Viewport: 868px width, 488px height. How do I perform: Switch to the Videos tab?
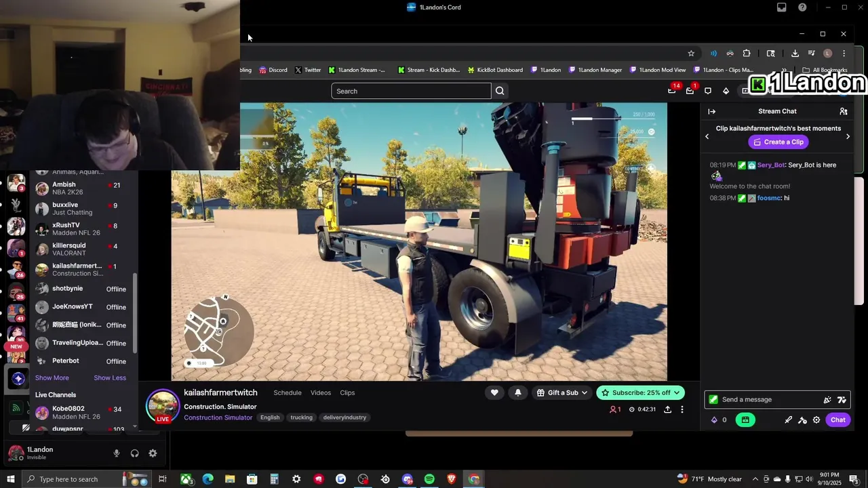pos(321,392)
